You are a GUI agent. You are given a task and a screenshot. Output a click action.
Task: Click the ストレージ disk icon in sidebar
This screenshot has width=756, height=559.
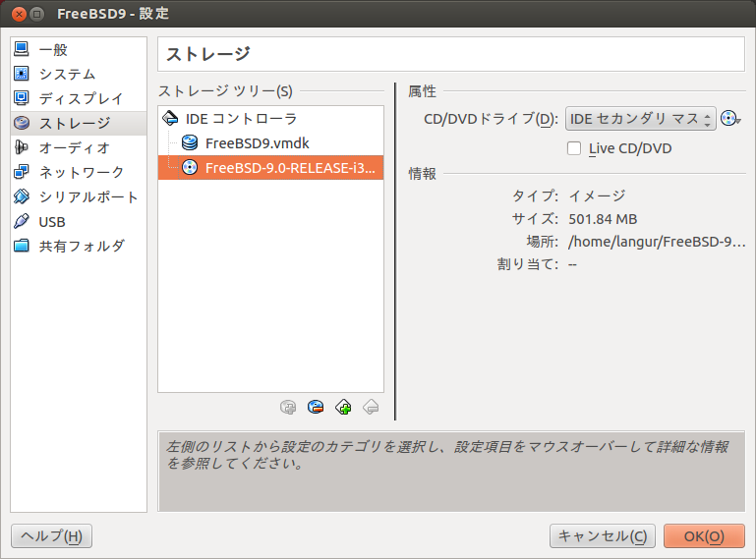coord(22,123)
